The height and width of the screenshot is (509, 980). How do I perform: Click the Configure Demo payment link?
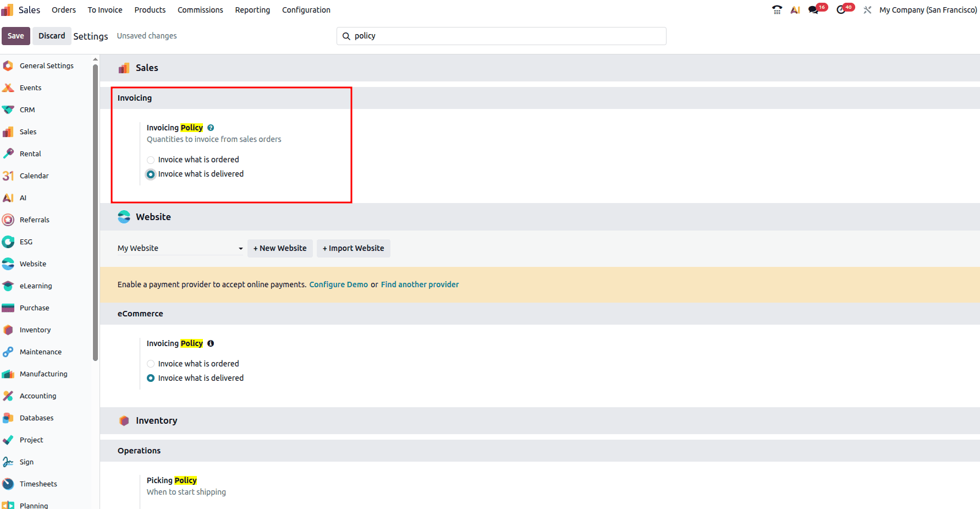click(x=338, y=284)
